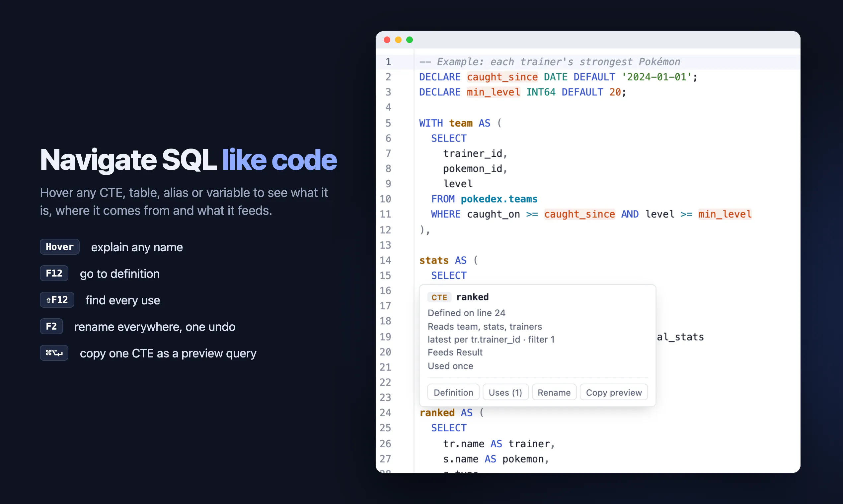Click the F2 key badge
Viewport: 843px width, 504px height.
click(51, 326)
